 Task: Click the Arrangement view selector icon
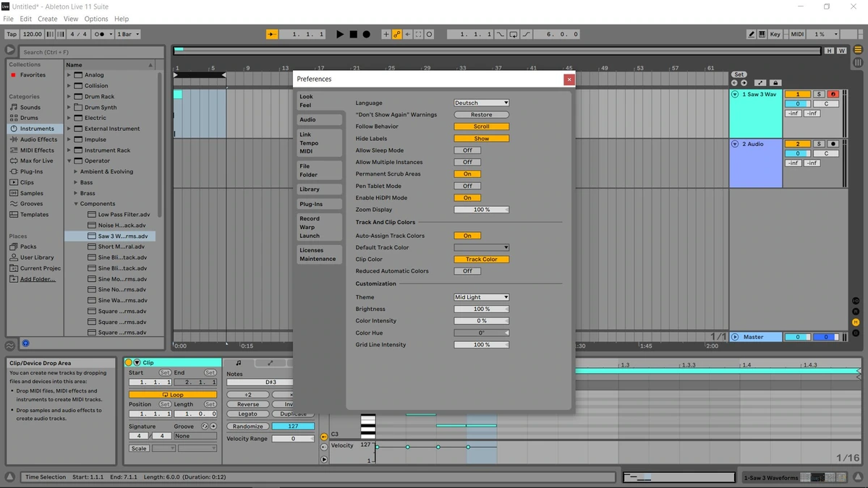tap(858, 49)
